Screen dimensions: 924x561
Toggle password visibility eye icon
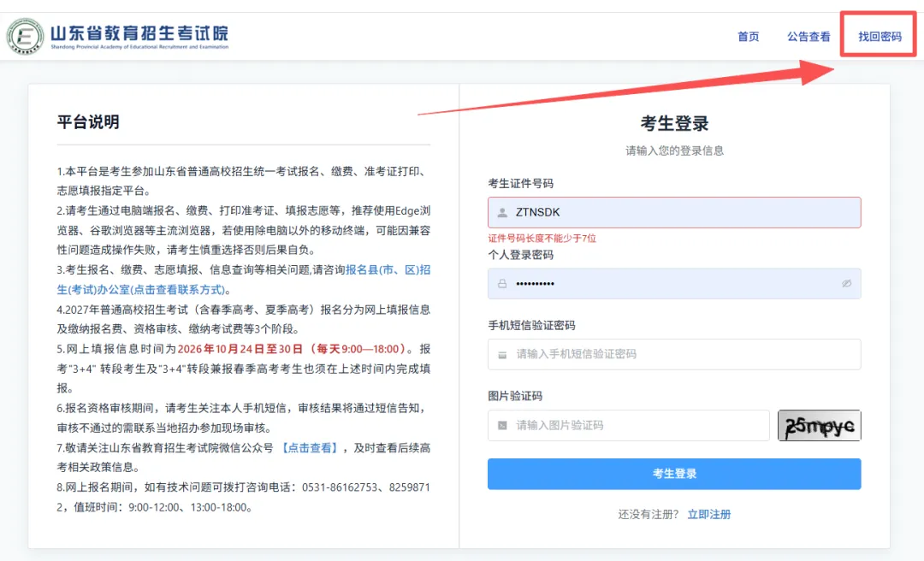(x=846, y=283)
